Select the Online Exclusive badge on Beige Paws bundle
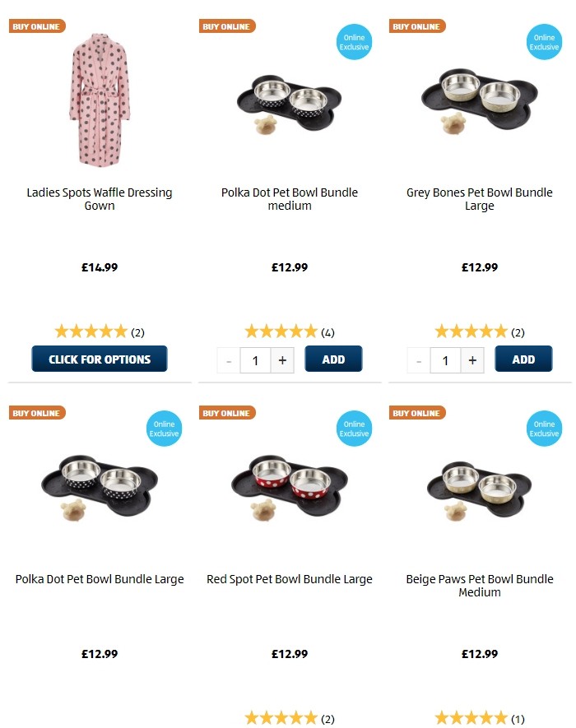The height and width of the screenshot is (728, 576). (544, 428)
